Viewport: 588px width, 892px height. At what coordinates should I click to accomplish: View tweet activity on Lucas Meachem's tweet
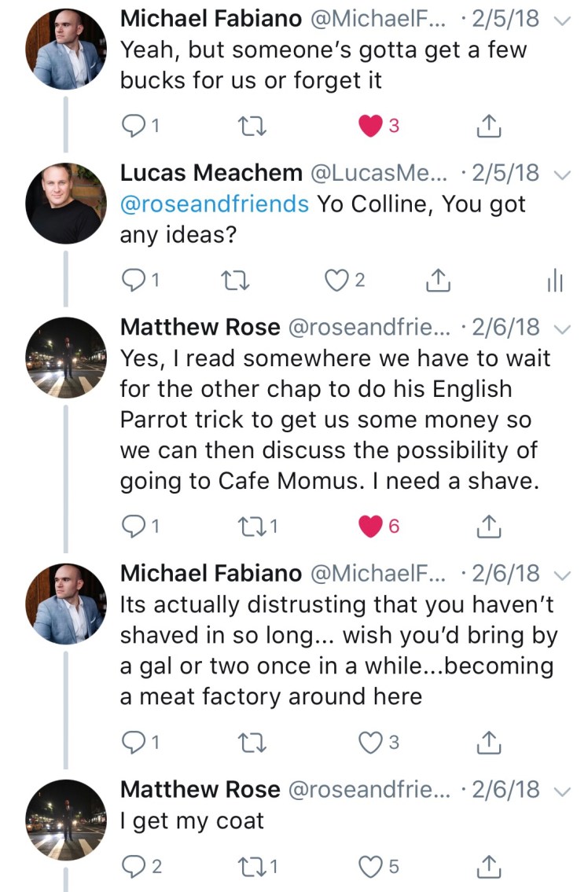pos(555,281)
